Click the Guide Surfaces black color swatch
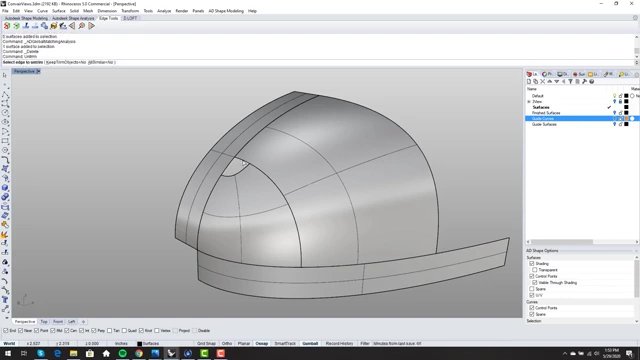 click(x=626, y=124)
